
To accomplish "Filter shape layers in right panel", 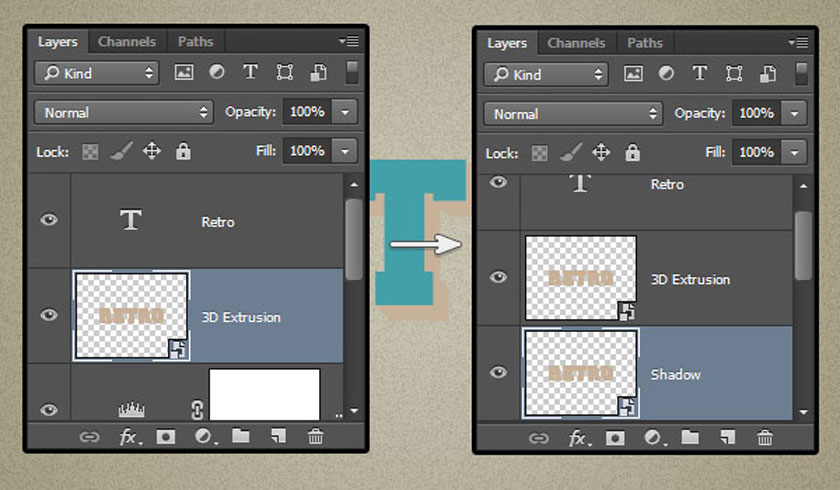I will coord(734,74).
